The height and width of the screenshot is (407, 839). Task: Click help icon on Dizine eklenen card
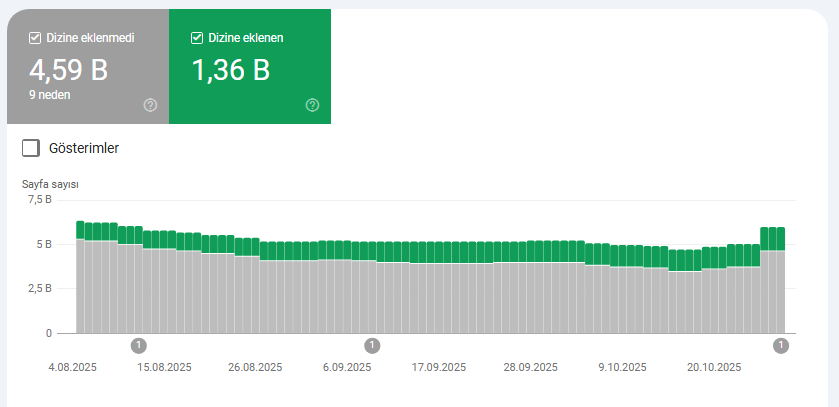point(312,105)
